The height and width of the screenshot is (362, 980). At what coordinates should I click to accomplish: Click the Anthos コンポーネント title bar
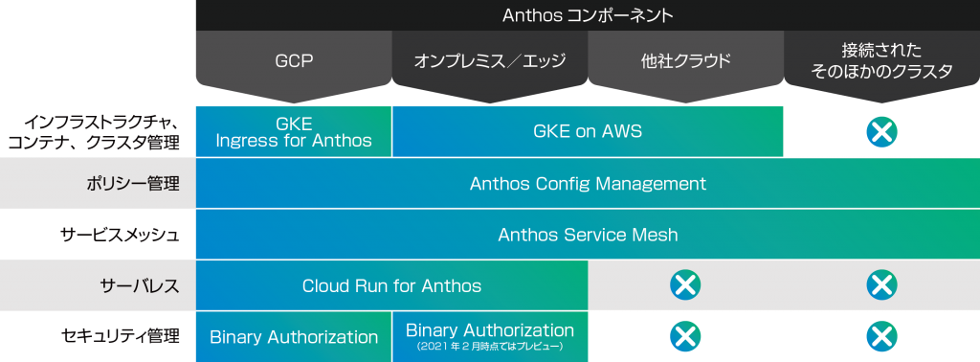point(589,15)
